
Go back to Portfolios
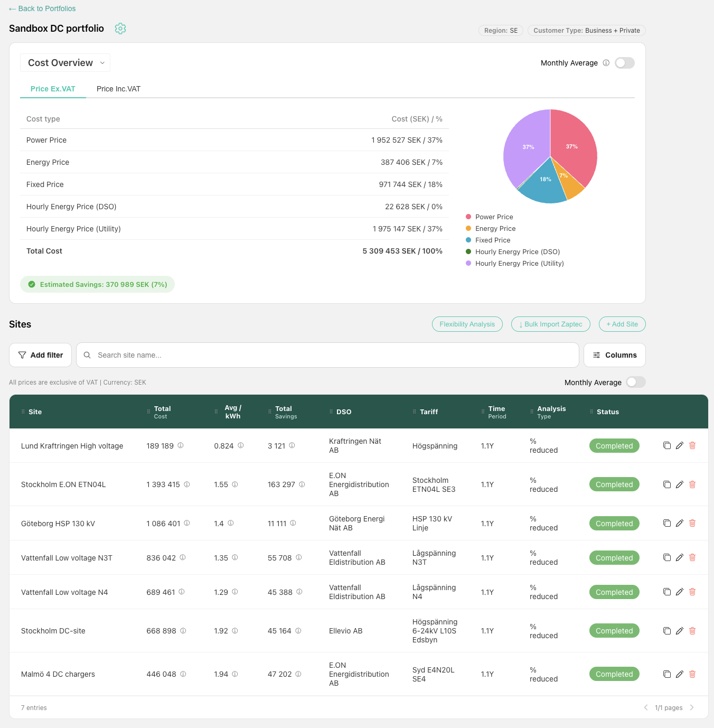42,8
